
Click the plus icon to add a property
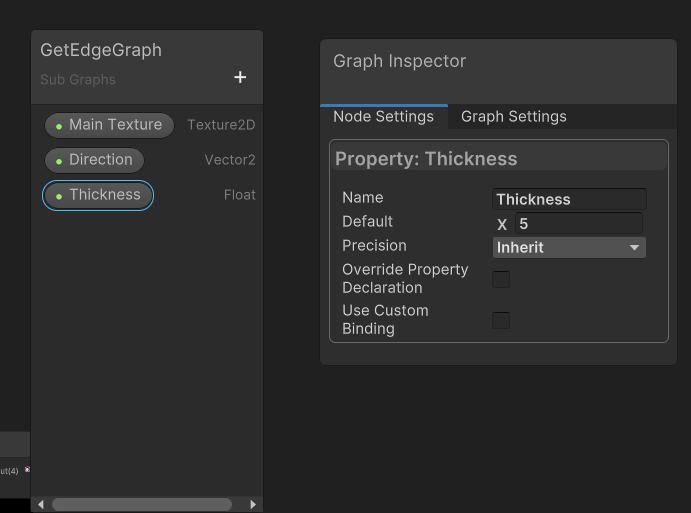pyautogui.click(x=240, y=78)
